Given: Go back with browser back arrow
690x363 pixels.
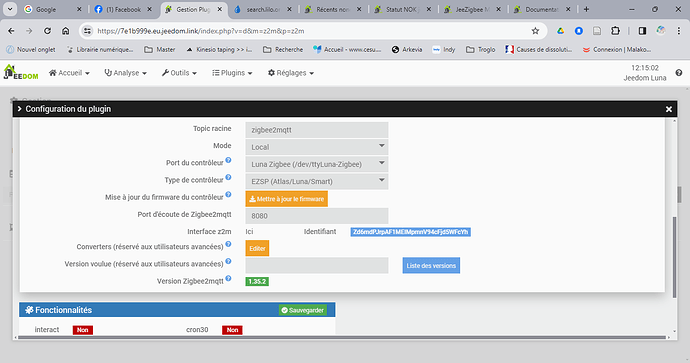Looking at the screenshot, I should (x=11, y=31).
